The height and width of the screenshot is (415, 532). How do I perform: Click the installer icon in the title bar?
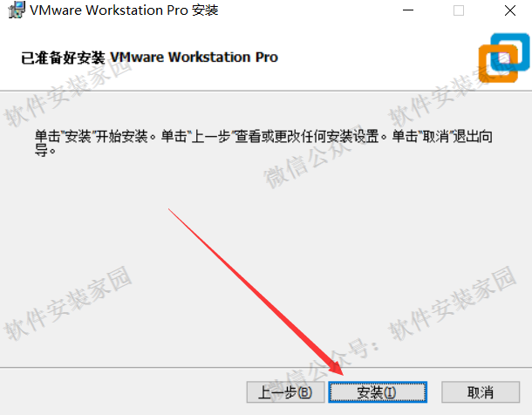click(x=17, y=10)
